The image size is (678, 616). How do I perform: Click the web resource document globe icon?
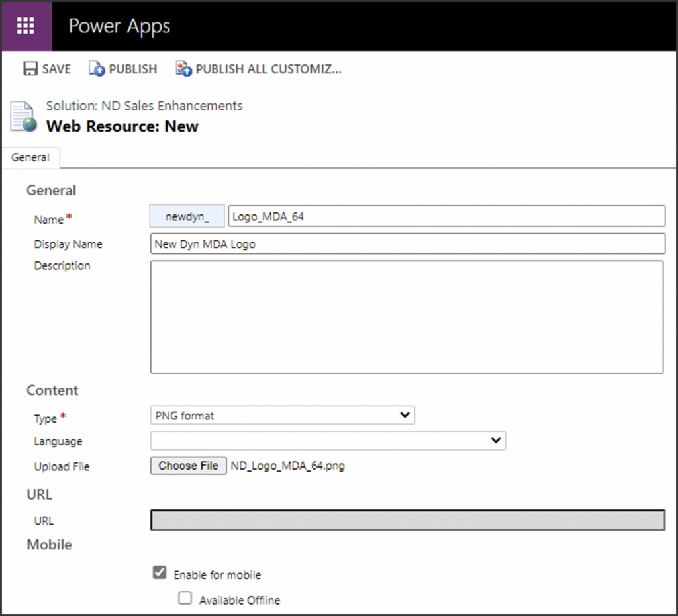pos(23,116)
